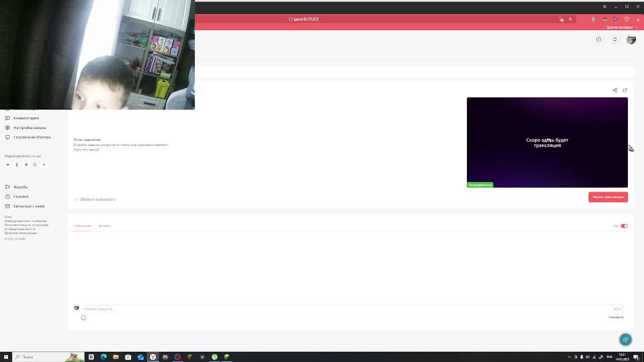
Task: Open the Windows Start menu
Action: [x=6, y=357]
